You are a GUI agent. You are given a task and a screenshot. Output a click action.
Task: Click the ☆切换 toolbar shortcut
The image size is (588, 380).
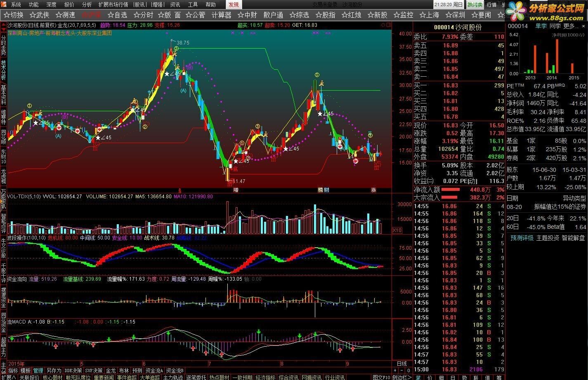(x=14, y=15)
